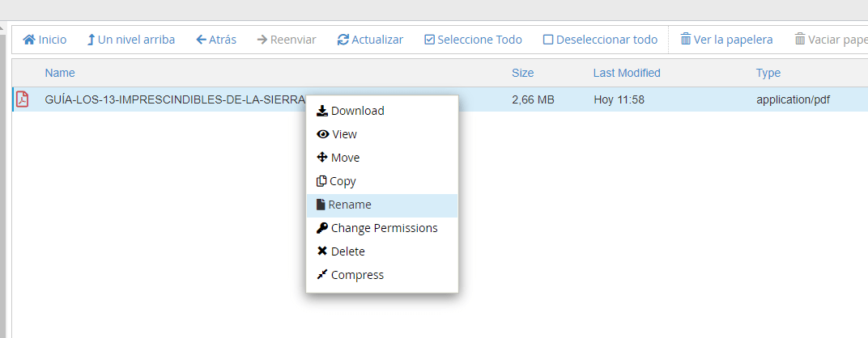
Task: Open Change Permissions from context menu
Action: coord(382,228)
